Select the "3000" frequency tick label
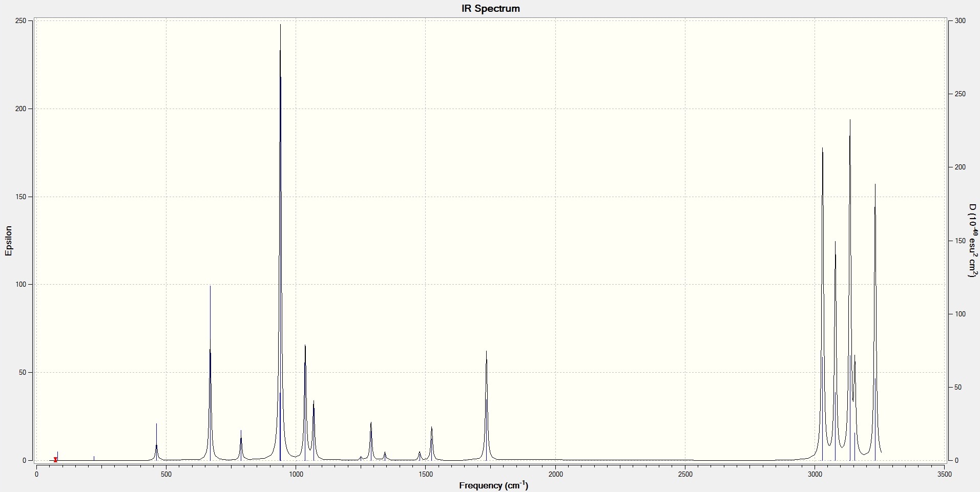 pyautogui.click(x=815, y=475)
